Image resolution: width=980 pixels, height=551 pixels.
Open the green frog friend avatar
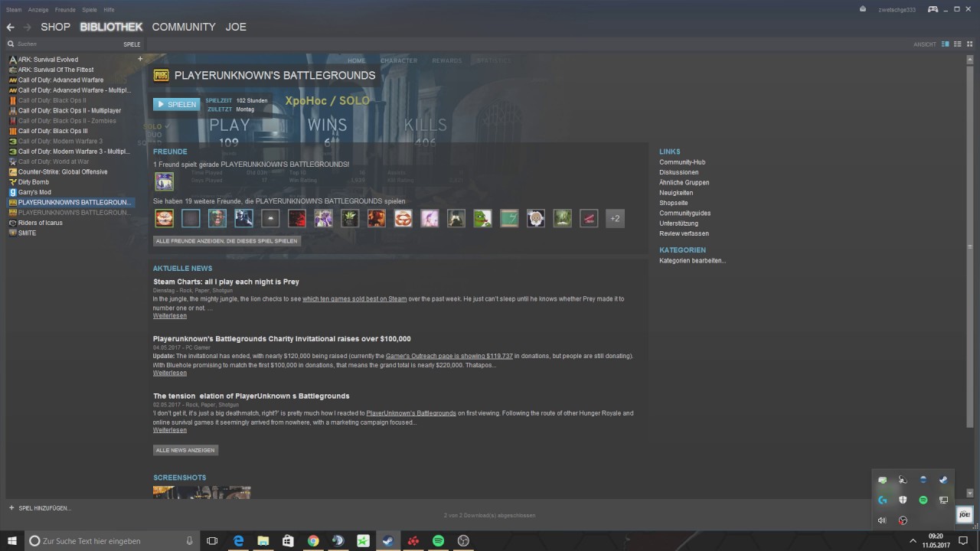pos(482,219)
